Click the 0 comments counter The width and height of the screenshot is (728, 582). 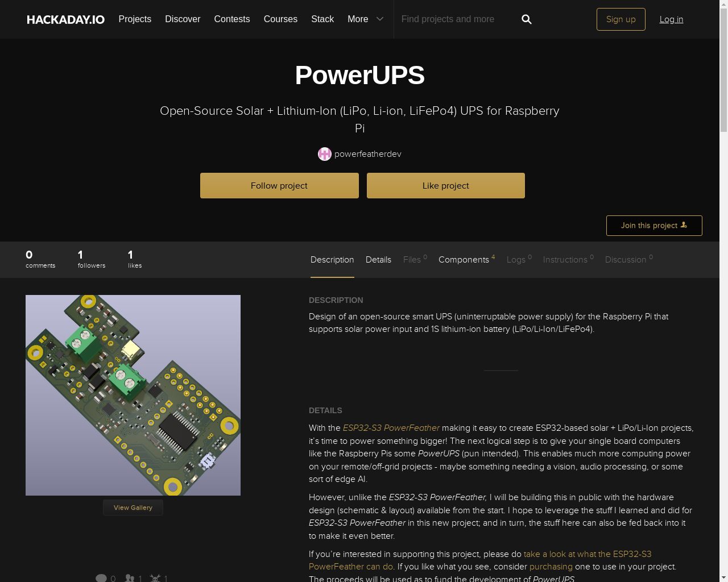[x=40, y=259]
